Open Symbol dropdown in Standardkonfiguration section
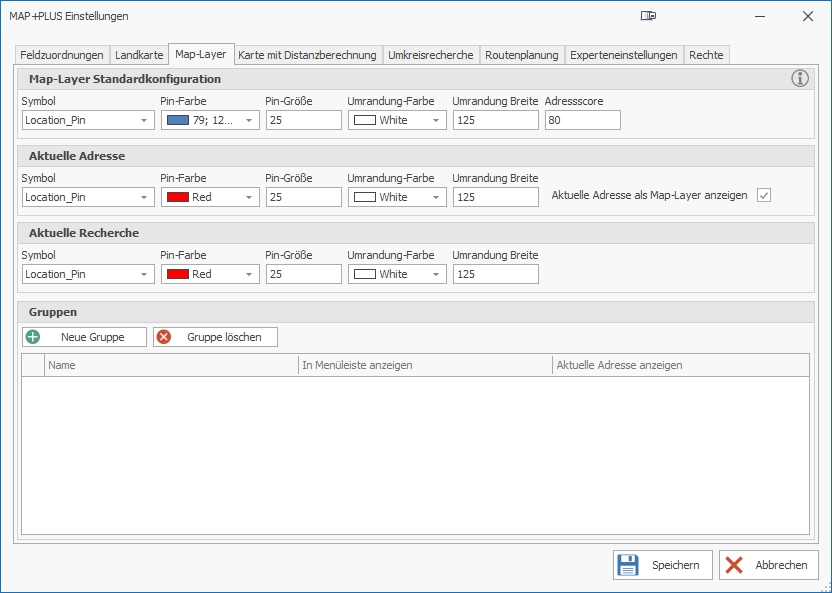 [x=145, y=120]
